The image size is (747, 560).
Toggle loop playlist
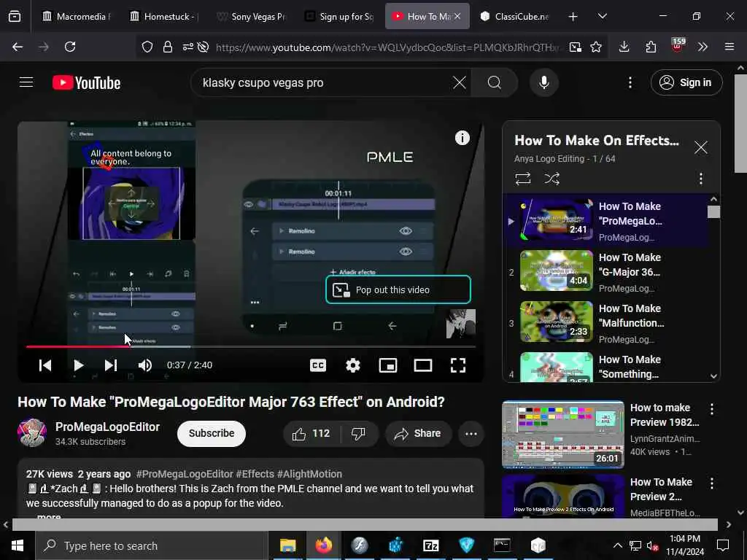point(522,179)
